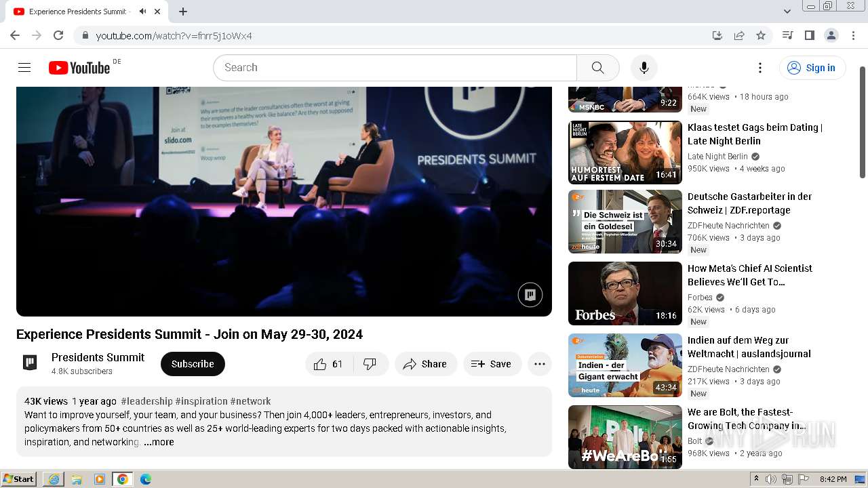Screen dimensions: 868x488
Task: Click channel watermark icon in video player
Action: coord(530,295)
